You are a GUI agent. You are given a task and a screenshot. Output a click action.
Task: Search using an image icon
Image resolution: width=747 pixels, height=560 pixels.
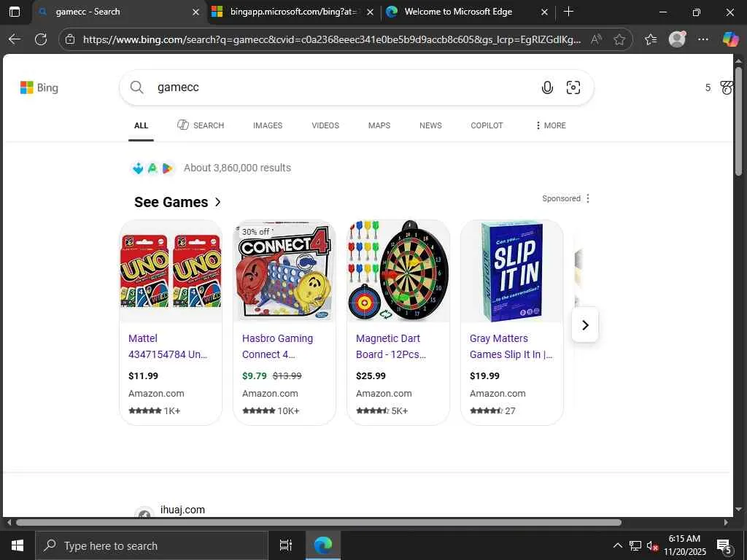pos(573,87)
